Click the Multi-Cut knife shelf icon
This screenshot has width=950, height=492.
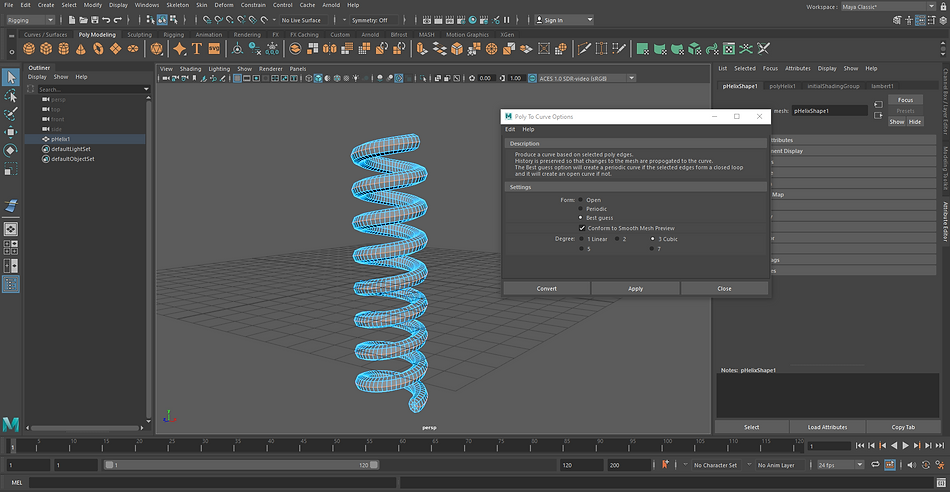pyautogui.click(x=584, y=48)
